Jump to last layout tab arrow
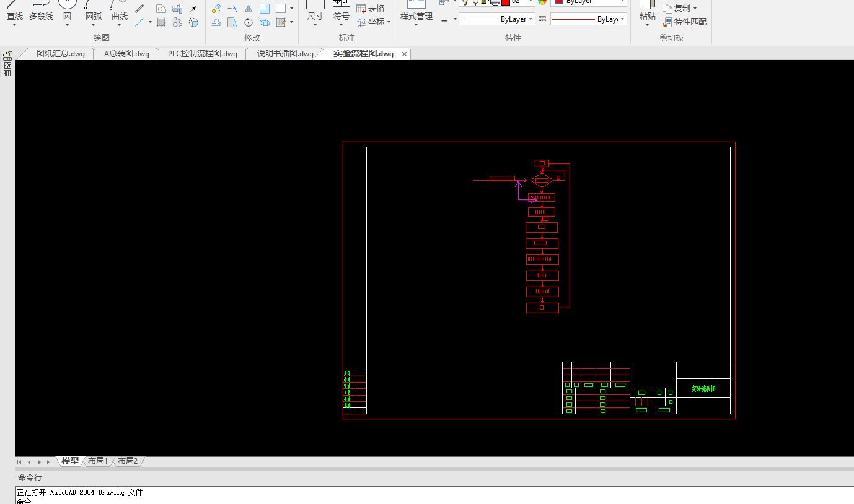This screenshot has height=504, width=854. (49, 462)
